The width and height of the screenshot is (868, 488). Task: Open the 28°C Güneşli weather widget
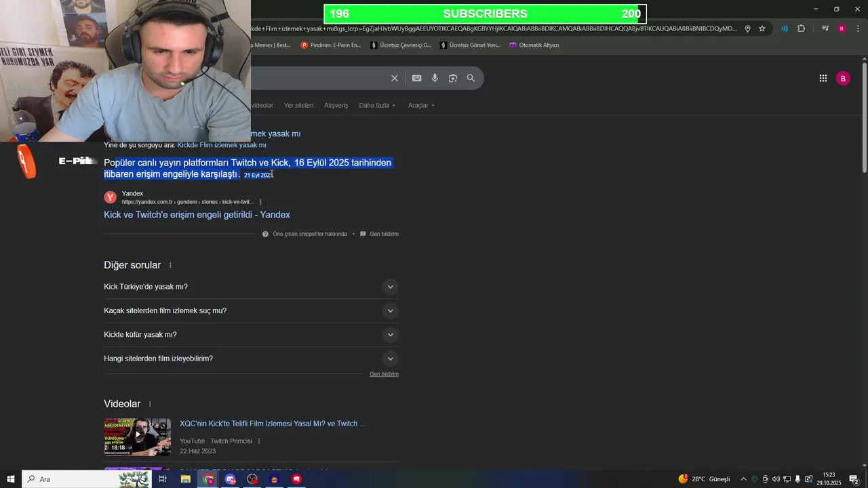[704, 479]
